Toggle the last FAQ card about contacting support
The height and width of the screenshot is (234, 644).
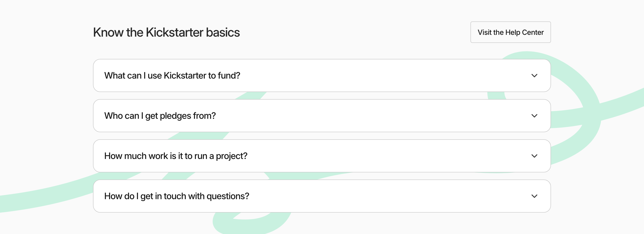pos(322,196)
